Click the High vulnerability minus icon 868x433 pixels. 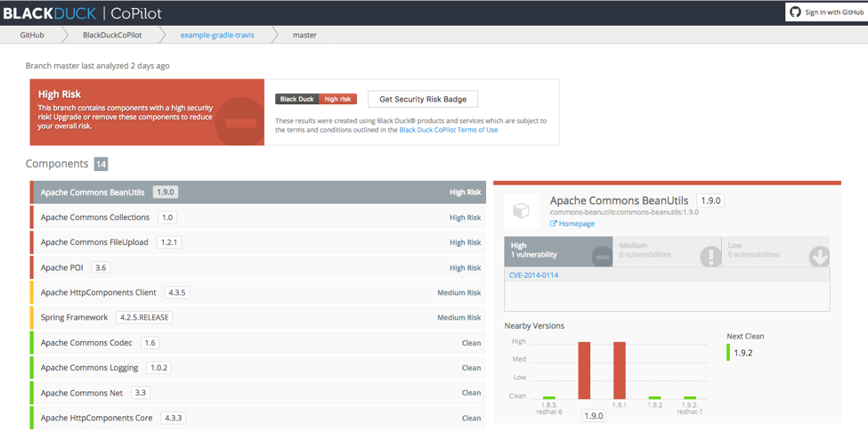point(602,257)
